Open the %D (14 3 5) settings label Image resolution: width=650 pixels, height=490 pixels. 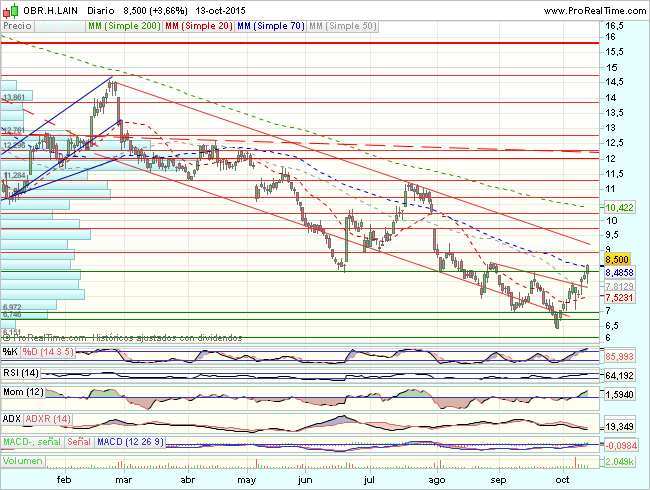click(x=46, y=351)
